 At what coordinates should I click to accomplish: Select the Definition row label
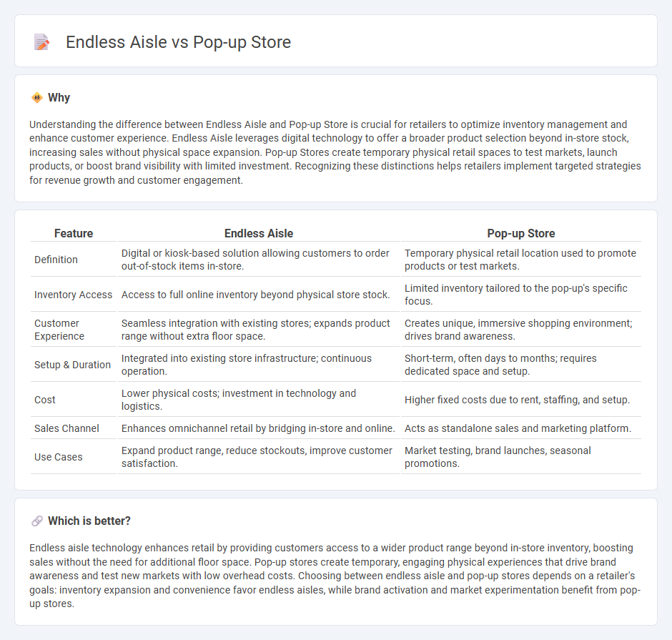click(56, 260)
